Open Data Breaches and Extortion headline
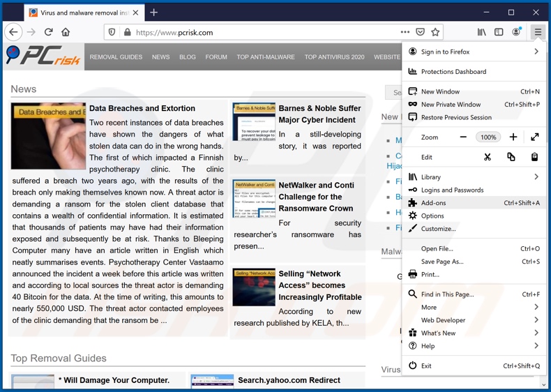Viewport: 551px width, 392px height. coord(142,108)
